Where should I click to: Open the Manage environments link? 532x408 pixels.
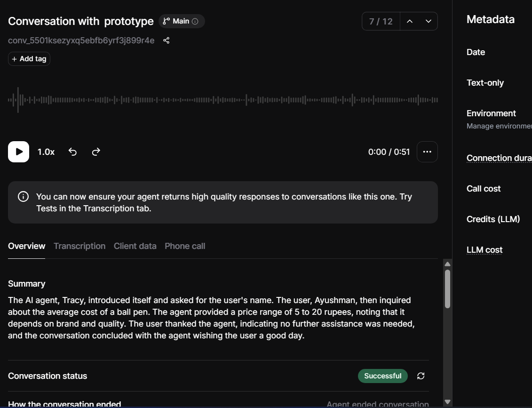pos(499,126)
